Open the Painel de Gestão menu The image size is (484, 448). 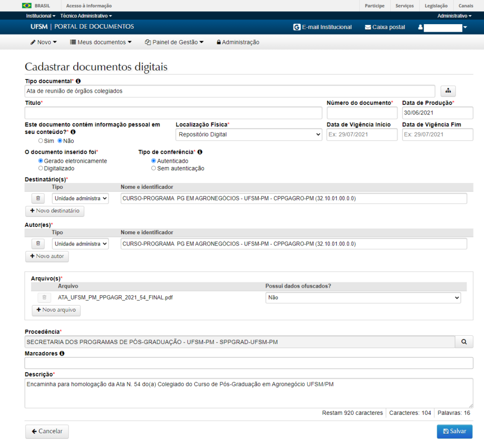174,42
